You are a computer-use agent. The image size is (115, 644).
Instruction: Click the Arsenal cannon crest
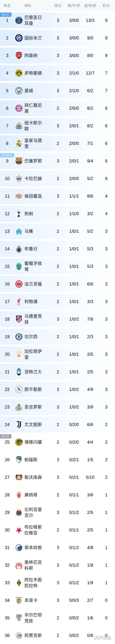coord(19,55)
